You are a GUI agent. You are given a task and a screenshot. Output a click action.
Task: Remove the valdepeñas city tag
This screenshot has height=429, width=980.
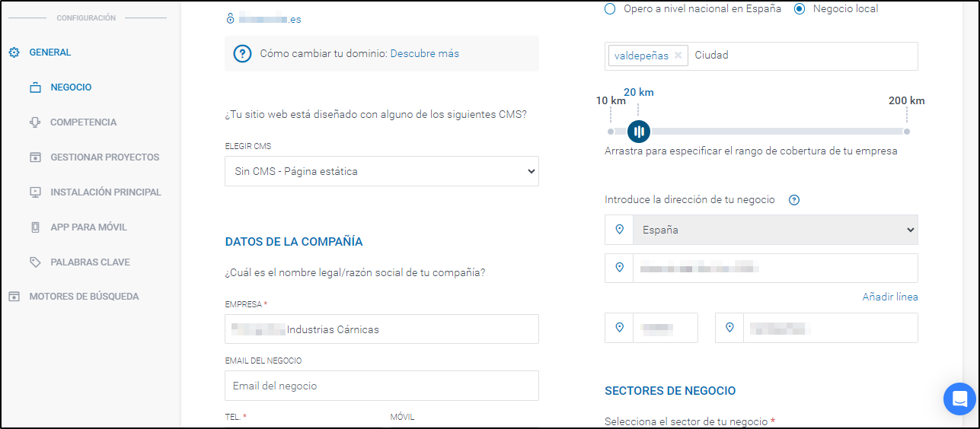coord(678,56)
